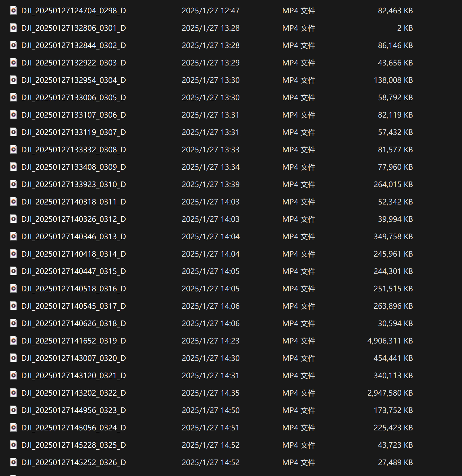The image size is (462, 476).
Task: Click the MP4 icon of DJI_20250127132922_0303_D
Action: click(13, 63)
